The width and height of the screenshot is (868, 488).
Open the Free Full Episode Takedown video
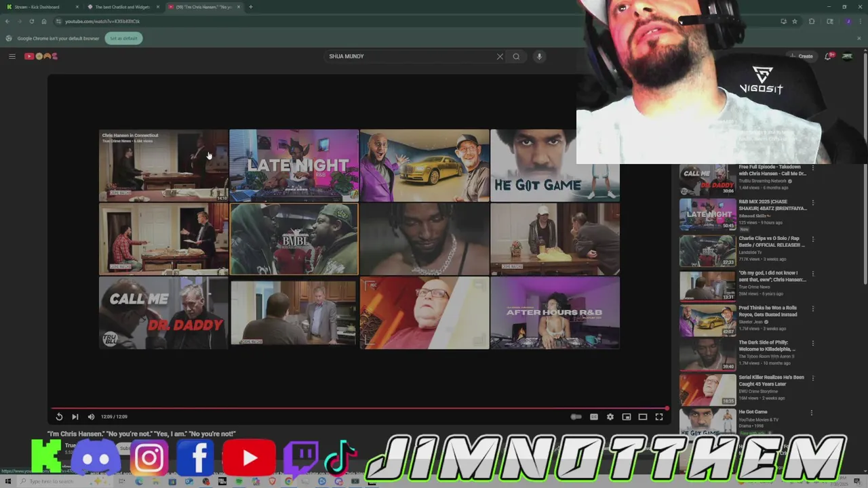click(772, 170)
